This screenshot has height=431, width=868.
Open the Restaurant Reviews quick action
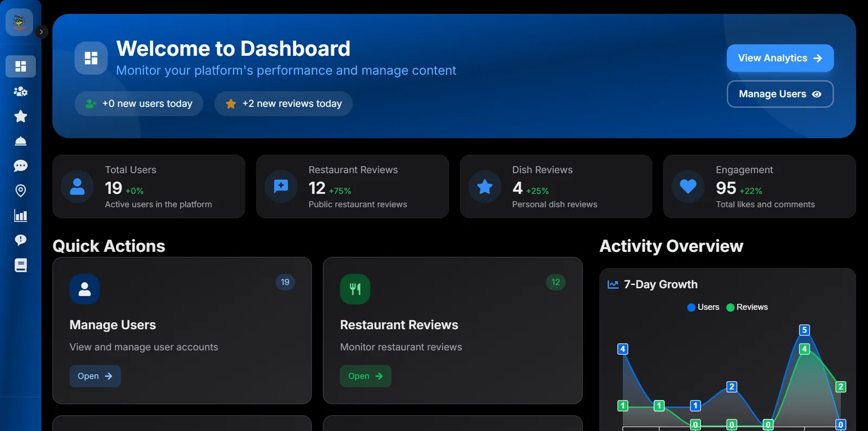366,376
